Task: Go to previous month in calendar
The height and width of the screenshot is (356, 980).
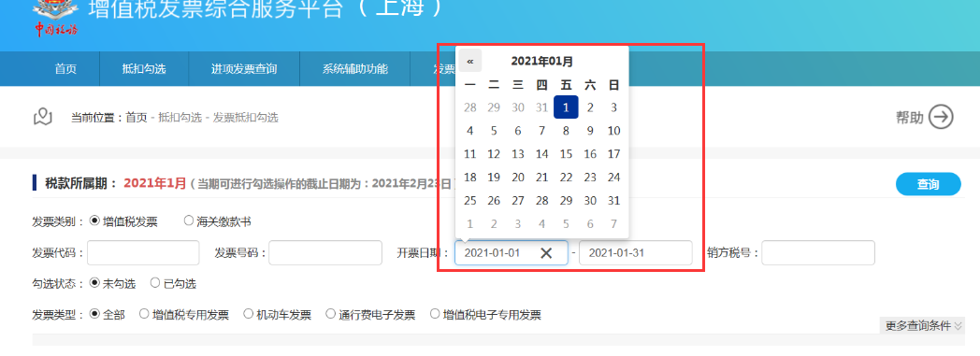Action: click(470, 62)
